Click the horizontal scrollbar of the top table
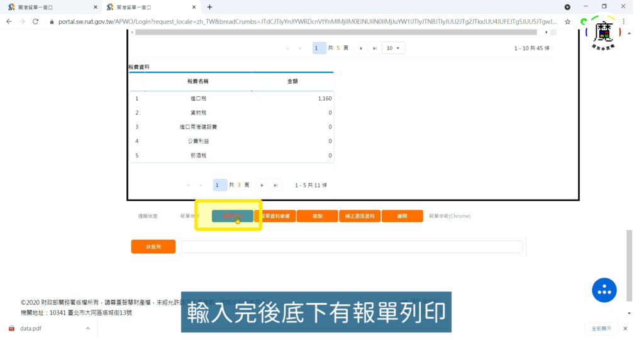 [x=336, y=32]
